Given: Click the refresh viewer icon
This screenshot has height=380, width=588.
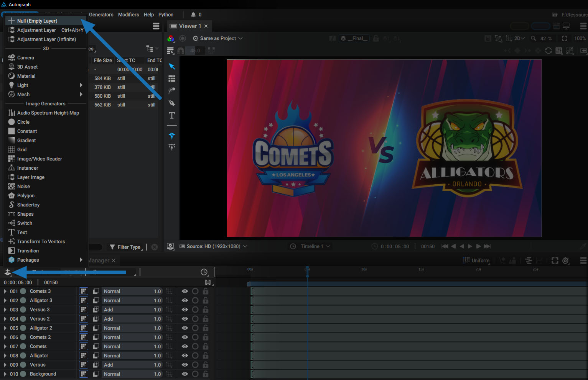Looking at the screenshot, I should tap(548, 51).
